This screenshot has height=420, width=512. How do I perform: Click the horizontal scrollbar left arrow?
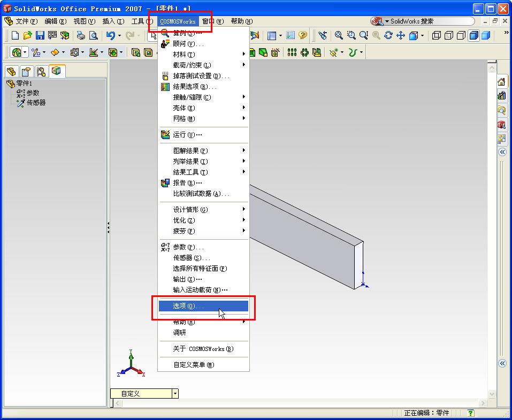click(118, 403)
